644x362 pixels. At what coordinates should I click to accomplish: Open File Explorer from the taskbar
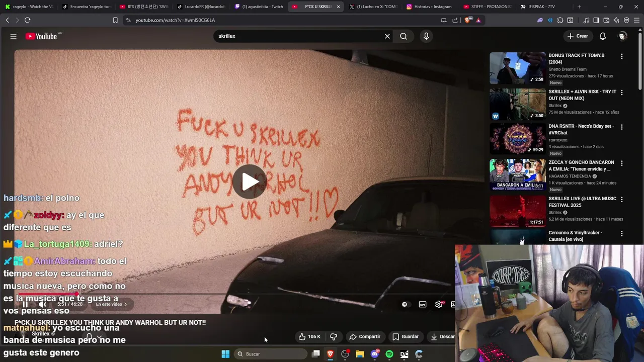tap(360, 354)
